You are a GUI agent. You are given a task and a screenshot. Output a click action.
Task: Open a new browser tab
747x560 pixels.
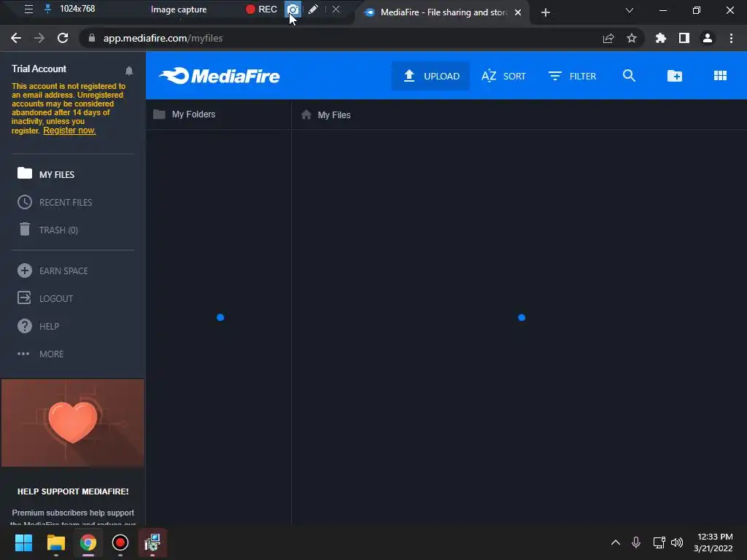[546, 12]
